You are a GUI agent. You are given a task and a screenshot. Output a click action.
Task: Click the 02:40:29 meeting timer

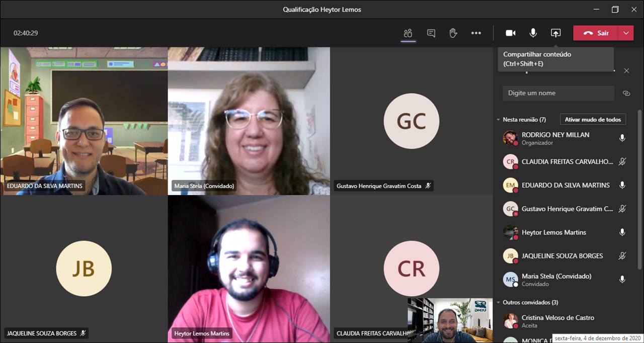[x=26, y=33]
